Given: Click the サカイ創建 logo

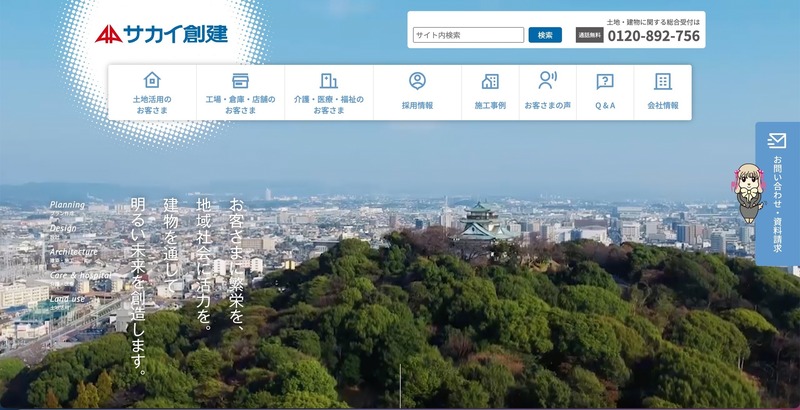Looking at the screenshot, I should point(162,34).
